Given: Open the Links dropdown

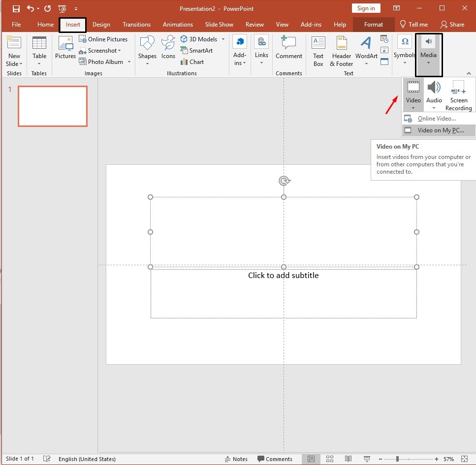Looking at the screenshot, I should pyautogui.click(x=261, y=50).
